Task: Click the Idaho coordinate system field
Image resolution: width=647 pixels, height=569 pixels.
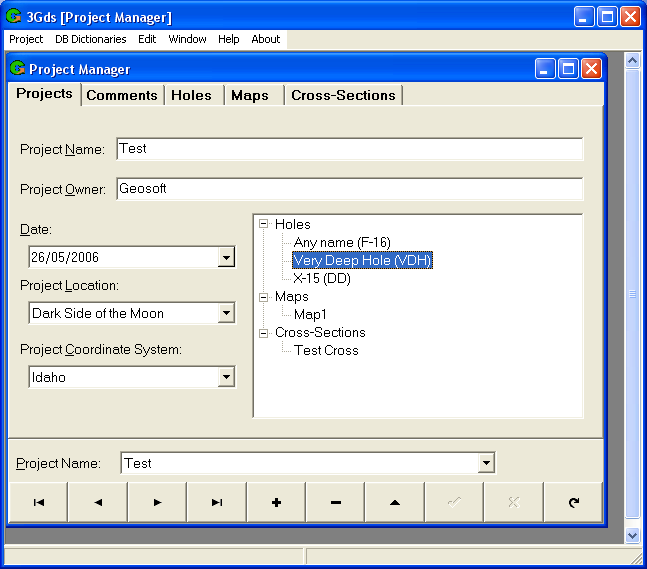Action: (124, 377)
